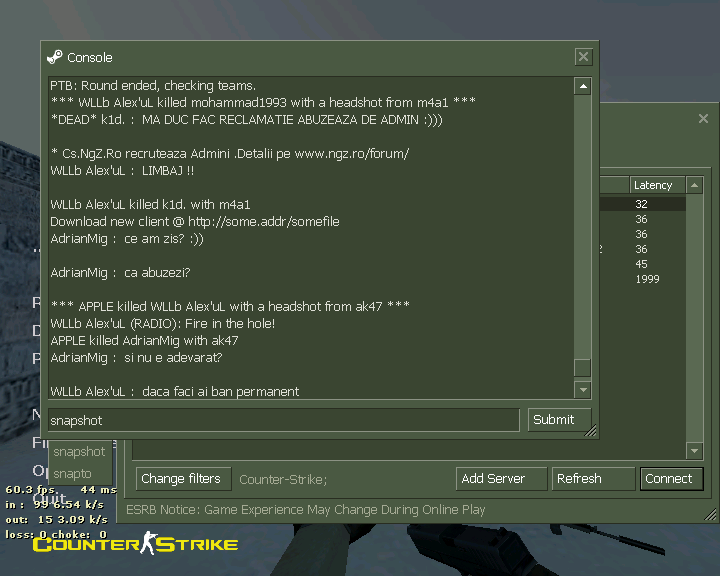Choose the 'snapshot' autocomplete suggestion
This screenshot has height=576, width=720.
point(79,452)
